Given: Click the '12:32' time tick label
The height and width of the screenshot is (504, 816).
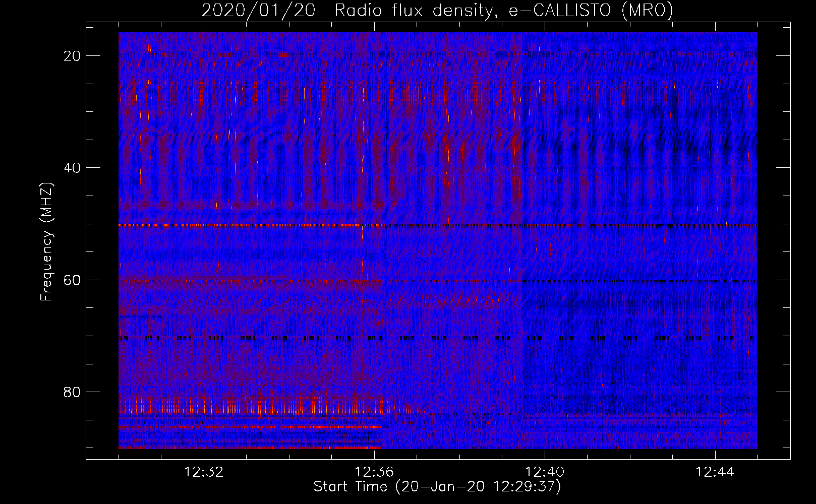Looking at the screenshot, I should tap(204, 472).
